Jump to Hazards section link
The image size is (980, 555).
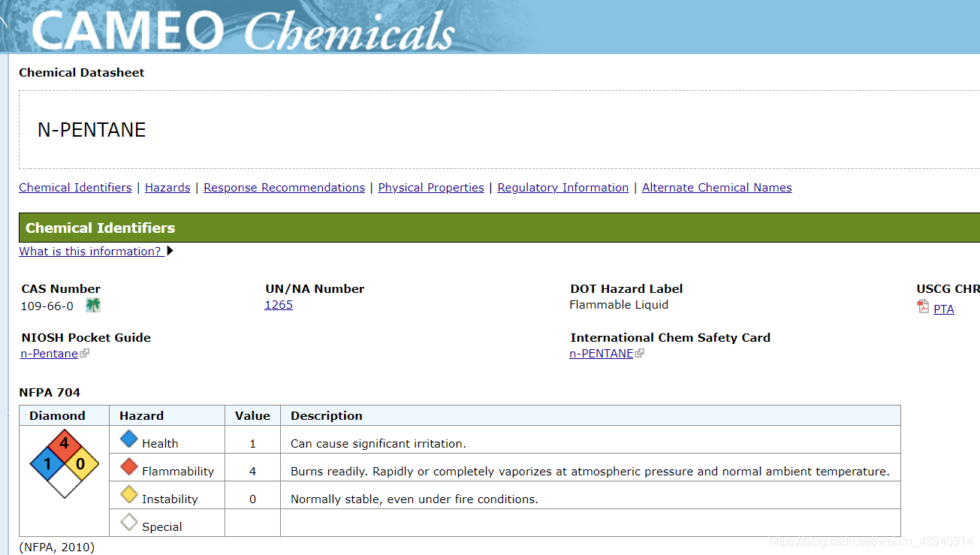pyautogui.click(x=167, y=188)
